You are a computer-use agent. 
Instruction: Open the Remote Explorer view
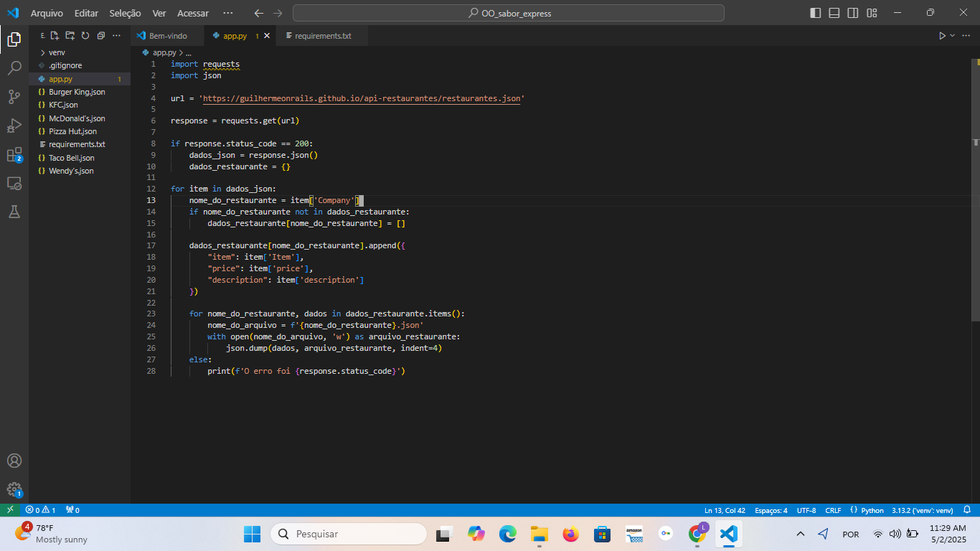[x=14, y=183]
